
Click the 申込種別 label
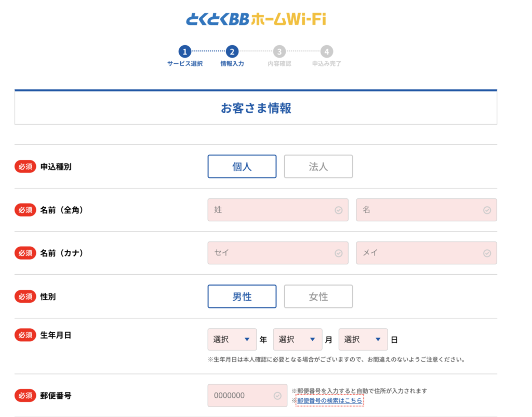coord(56,167)
